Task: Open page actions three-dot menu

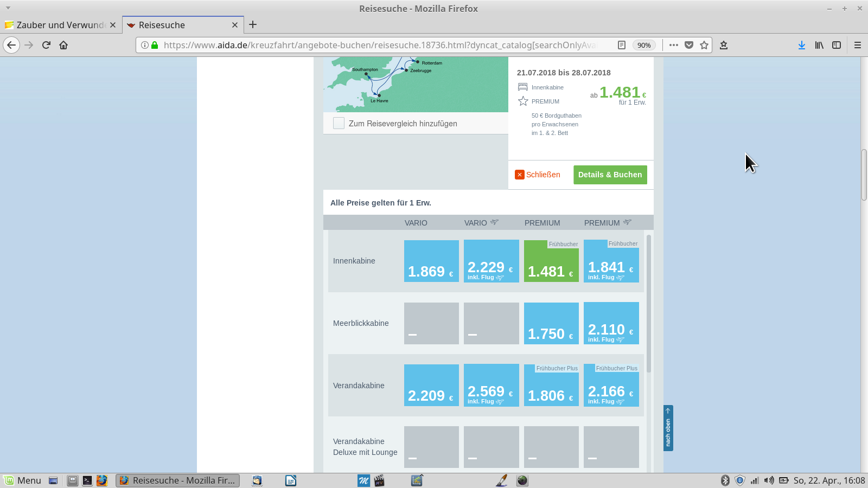Action: 674,45
